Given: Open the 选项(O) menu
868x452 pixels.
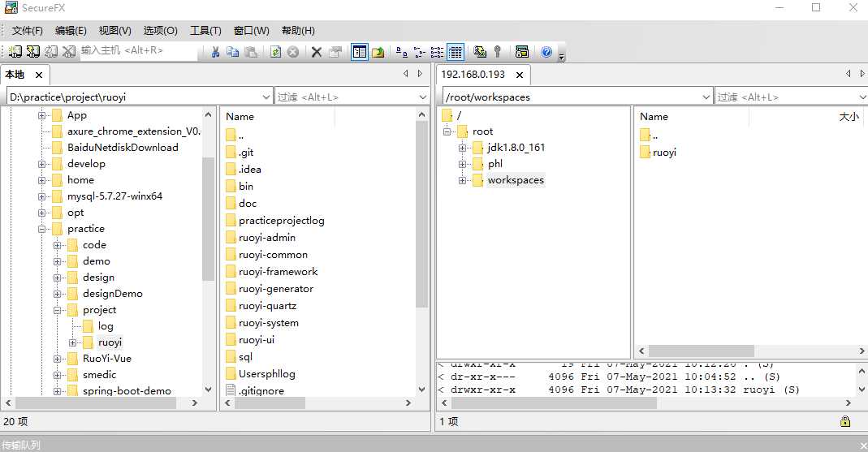Looking at the screenshot, I should [x=161, y=30].
